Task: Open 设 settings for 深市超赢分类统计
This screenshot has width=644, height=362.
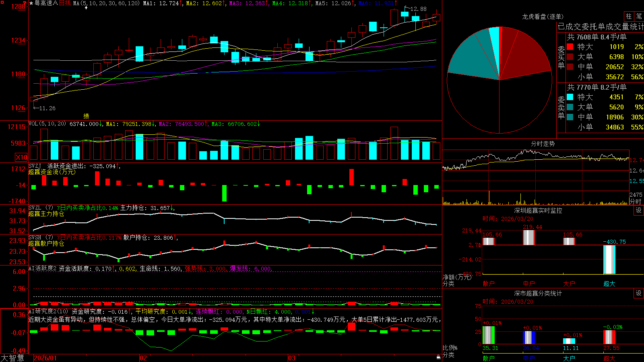Action: click(x=639, y=293)
